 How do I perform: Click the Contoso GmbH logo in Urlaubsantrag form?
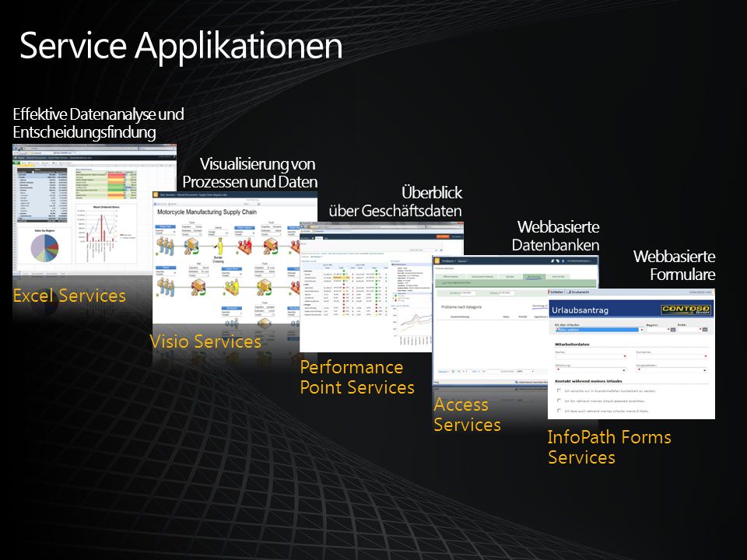(686, 310)
